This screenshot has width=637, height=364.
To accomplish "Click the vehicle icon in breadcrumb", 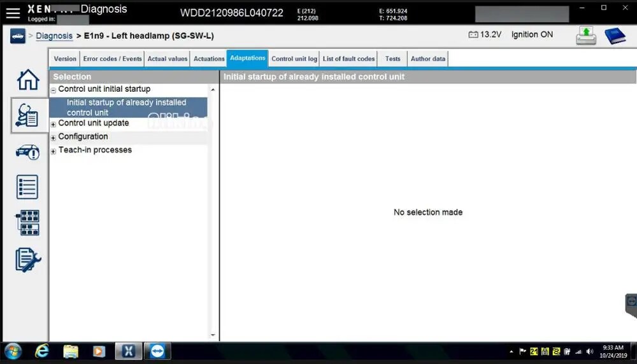I will pos(17,36).
